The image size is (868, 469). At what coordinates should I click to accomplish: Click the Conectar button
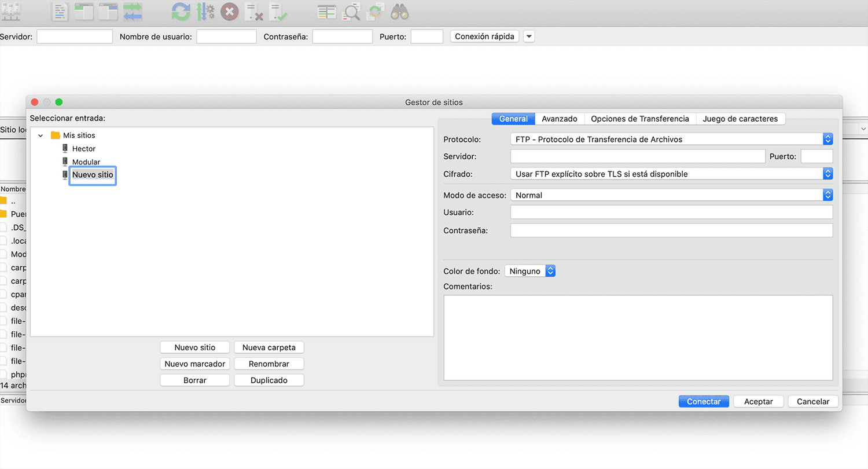704,401
